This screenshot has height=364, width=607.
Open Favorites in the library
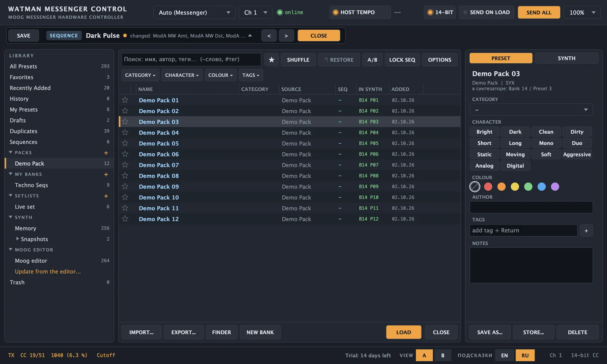click(x=59, y=77)
